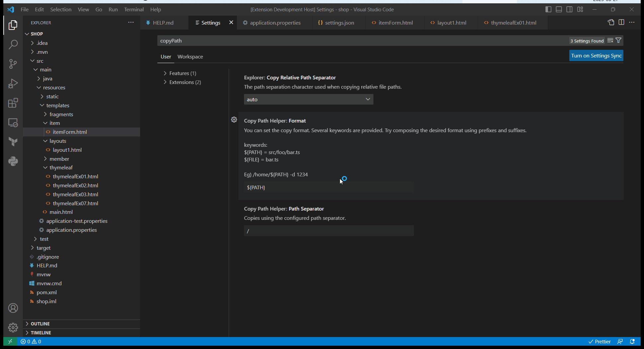Viewport: 644px width, 349px height.
Task: Open Source Control view
Action: pyautogui.click(x=13, y=64)
